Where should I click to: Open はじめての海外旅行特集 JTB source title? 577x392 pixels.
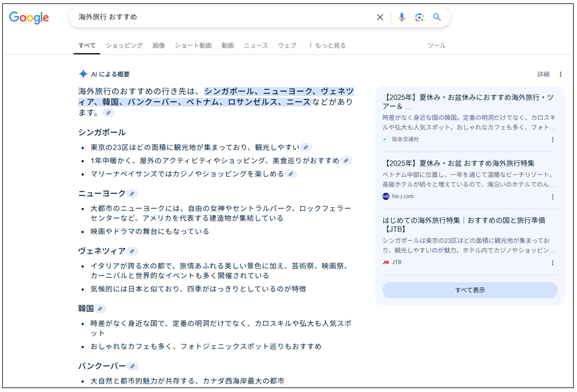tap(464, 225)
